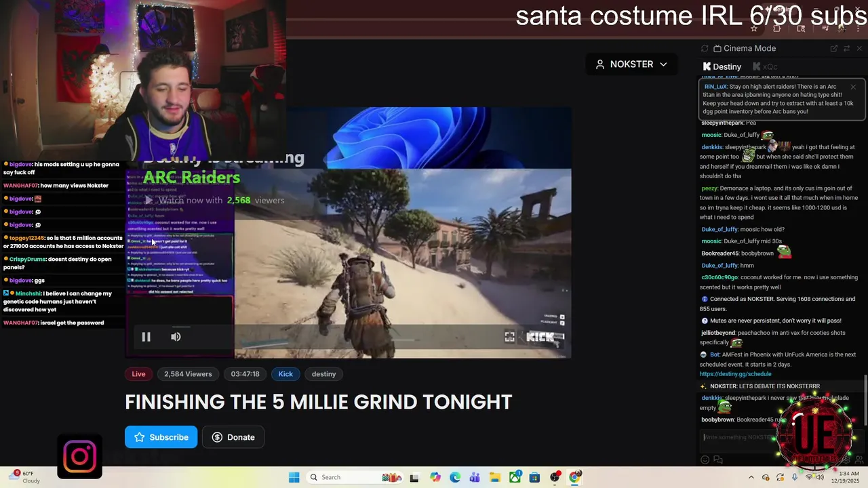Click the Kick platform tag
Image resolution: width=868 pixels, height=488 pixels.
(x=285, y=374)
